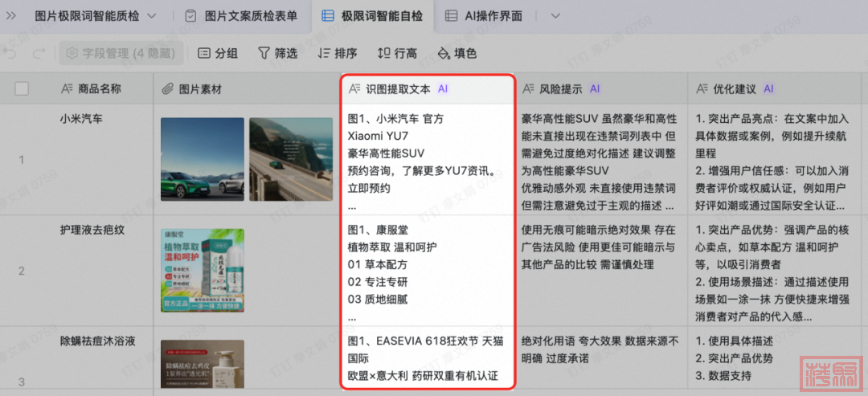Expand more views chevron after AI操作界面
Screen dimensions: 868x396
(x=556, y=16)
